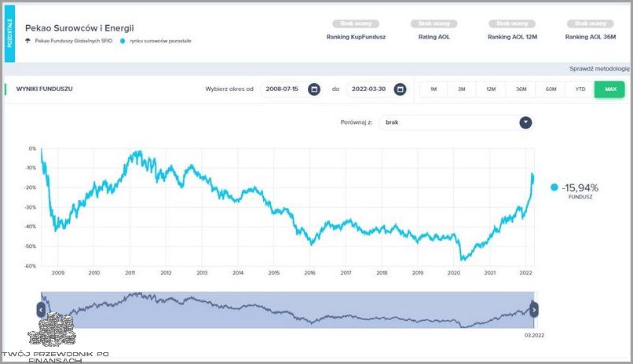Click the 'Ranking AOL 12M' label
Image resolution: width=633 pixels, height=364 pixels.
click(x=512, y=37)
